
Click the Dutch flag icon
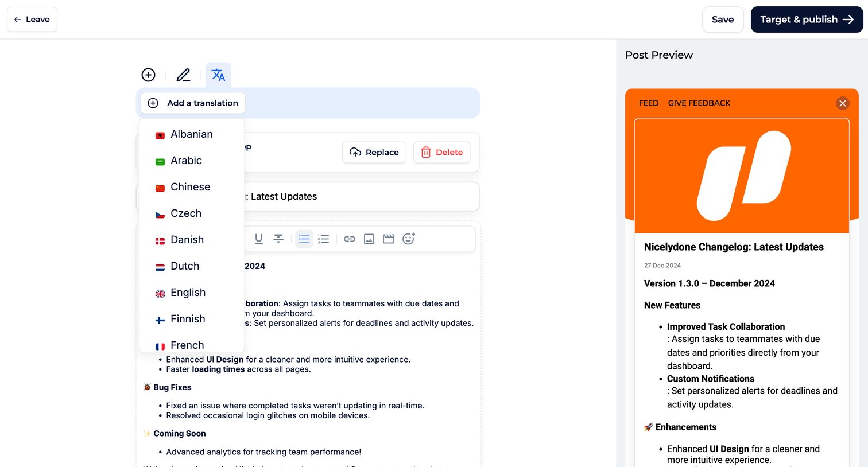pos(160,267)
